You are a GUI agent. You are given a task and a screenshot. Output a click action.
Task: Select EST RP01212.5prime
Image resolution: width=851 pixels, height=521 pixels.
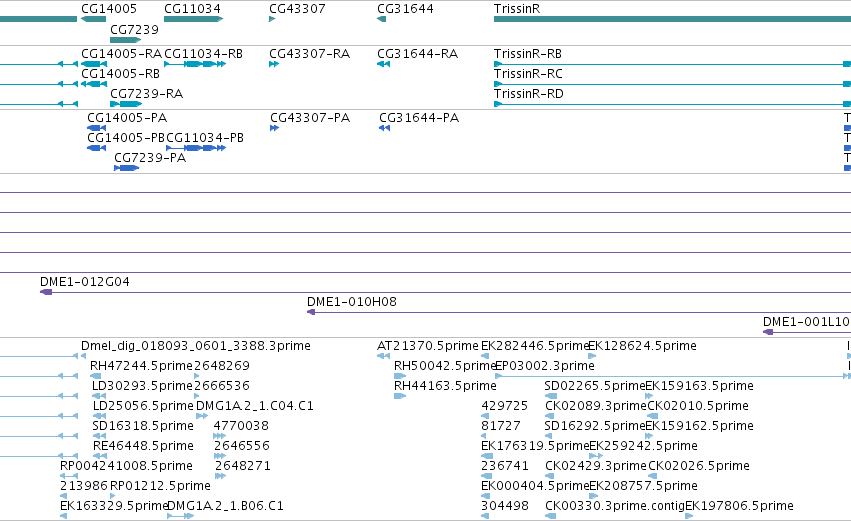coord(160,486)
